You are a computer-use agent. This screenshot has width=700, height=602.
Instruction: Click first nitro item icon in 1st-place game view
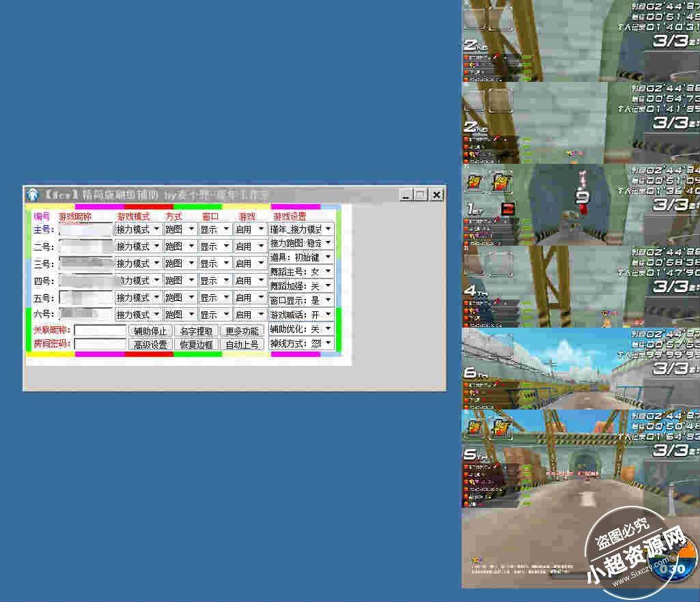point(475,183)
